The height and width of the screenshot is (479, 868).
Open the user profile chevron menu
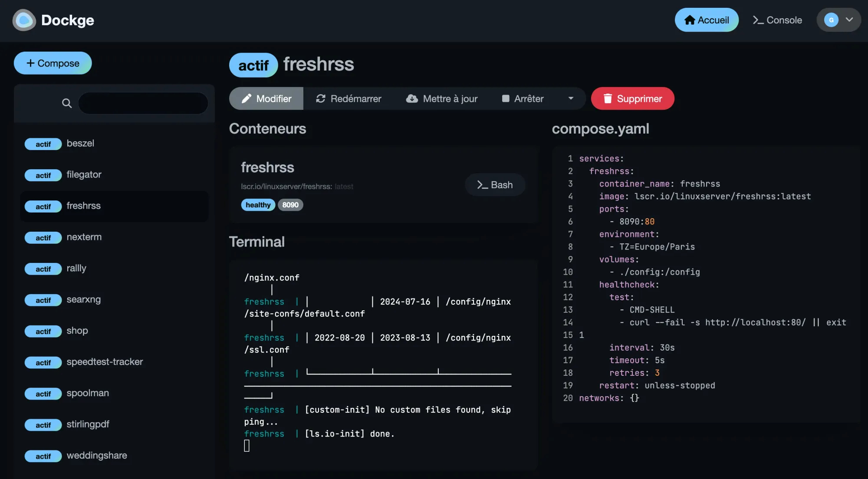coord(849,20)
